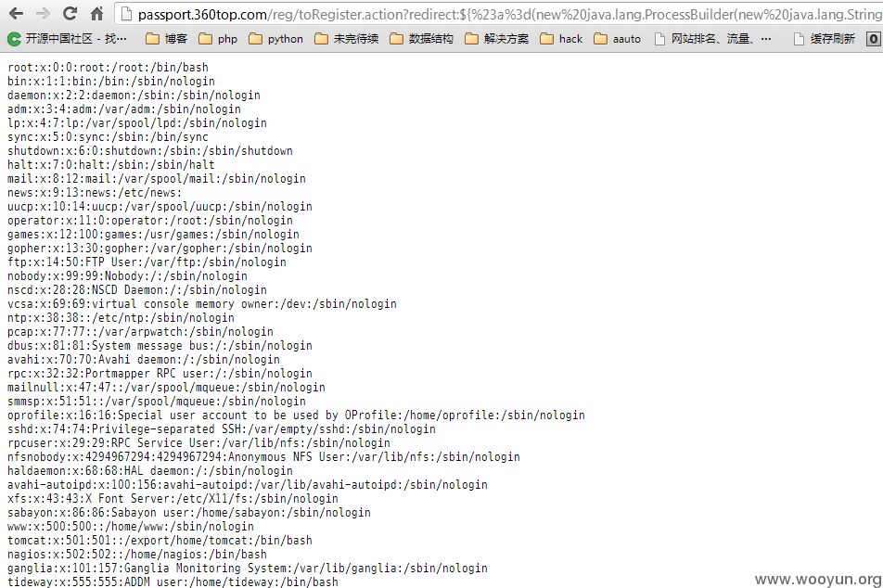Click the browser forward arrow
Viewport: 883px width, 588px height.
[44, 14]
